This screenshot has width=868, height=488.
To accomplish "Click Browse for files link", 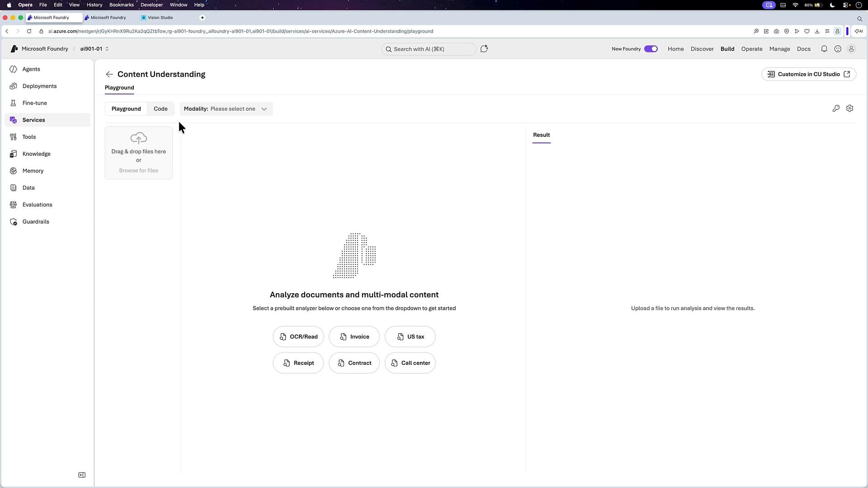I will pos(139,170).
